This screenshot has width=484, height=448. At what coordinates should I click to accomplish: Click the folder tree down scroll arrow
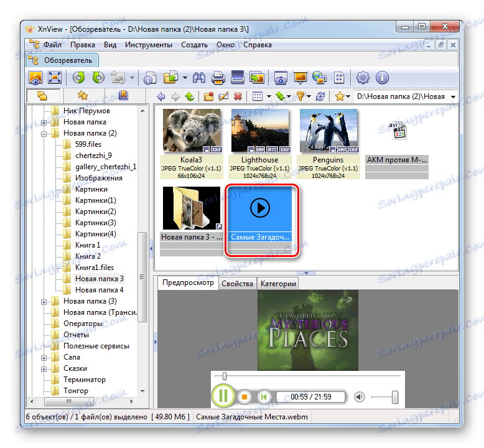point(142,391)
